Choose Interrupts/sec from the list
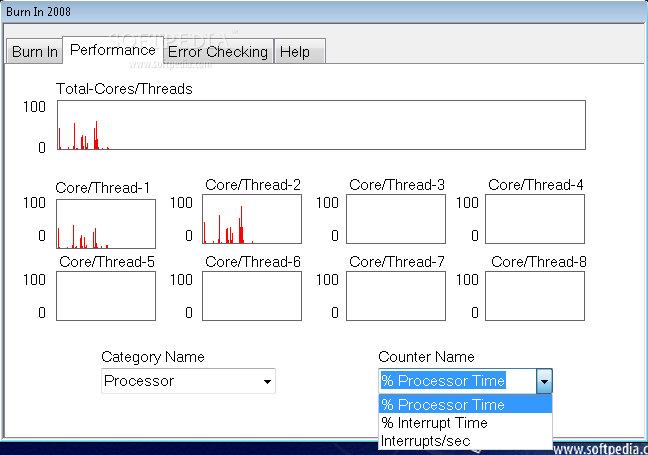The image size is (648, 455). 465,441
